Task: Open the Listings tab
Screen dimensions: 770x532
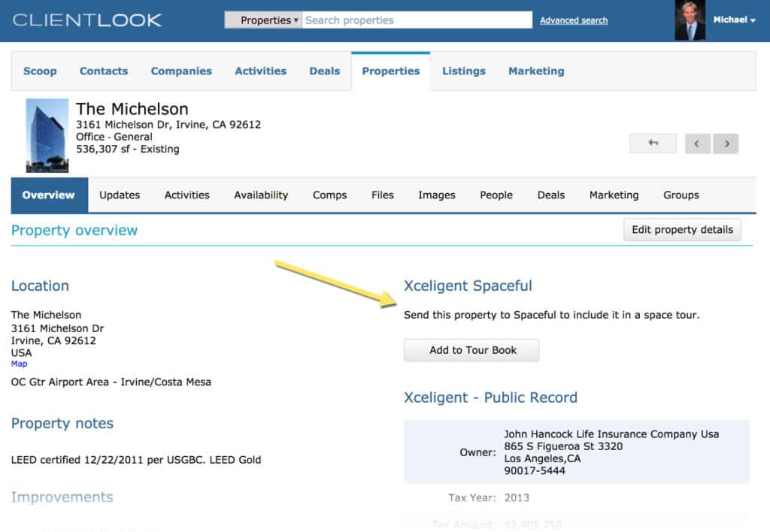Action: point(463,71)
